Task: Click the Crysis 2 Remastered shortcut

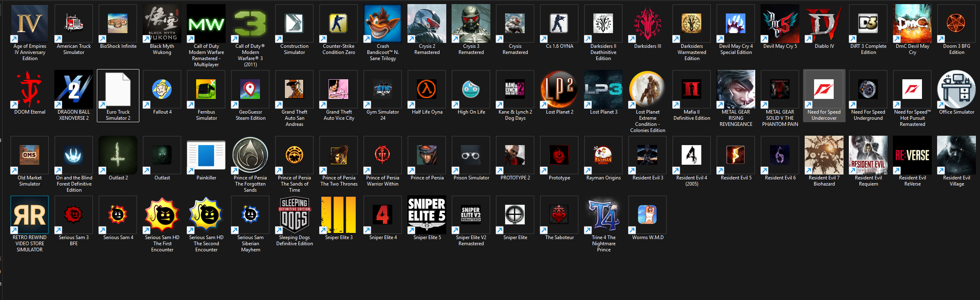Action: pyautogui.click(x=427, y=24)
